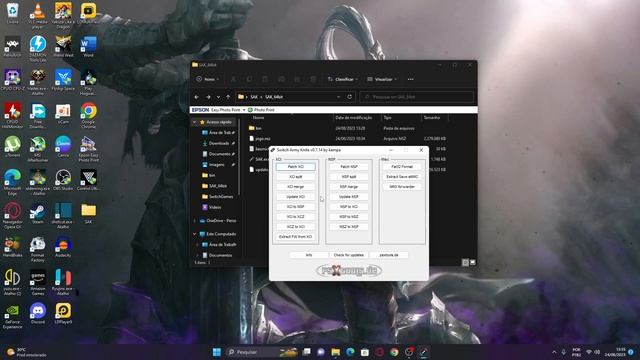Image resolution: width=640 pixels, height=360 pixels.
Task: Click the Fat32 Format button
Action: click(x=402, y=167)
